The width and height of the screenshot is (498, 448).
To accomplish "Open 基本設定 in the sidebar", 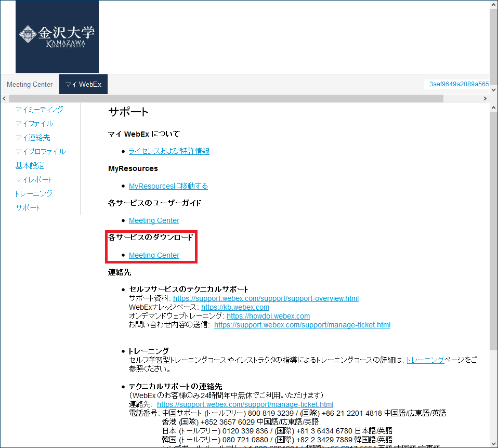I will pos(30,165).
